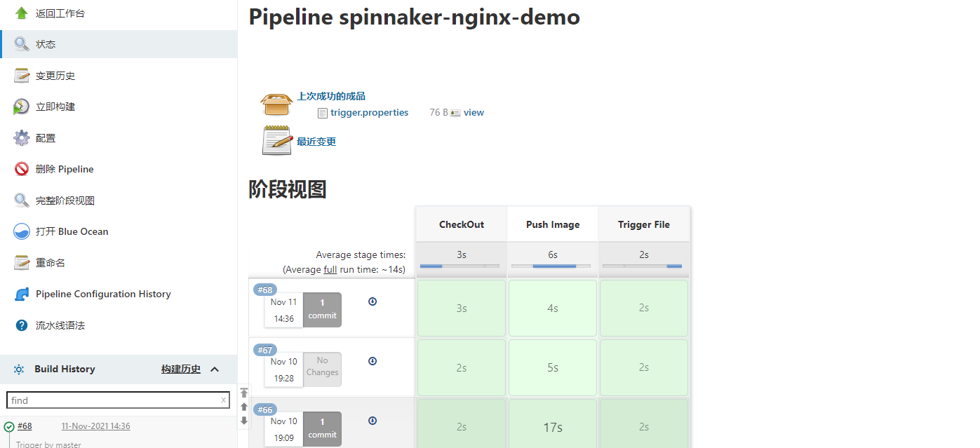Click the CheckOut 3s cell for build #68

[x=462, y=308]
